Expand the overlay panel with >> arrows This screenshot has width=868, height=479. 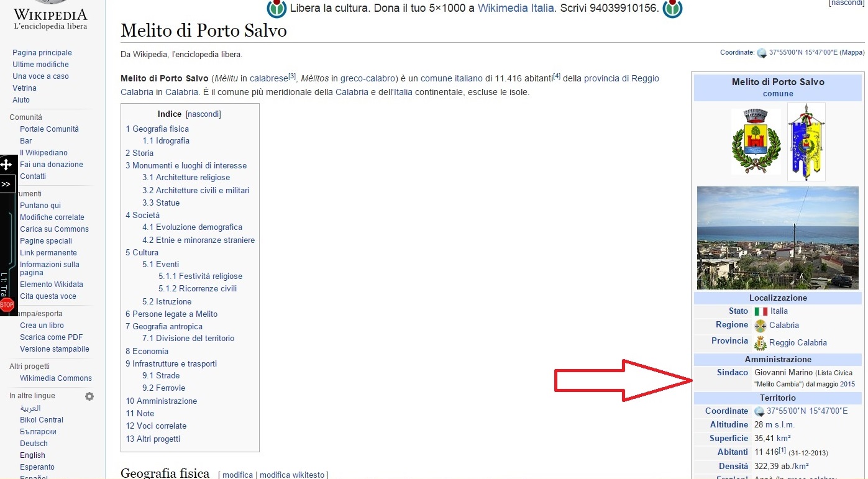(6, 185)
